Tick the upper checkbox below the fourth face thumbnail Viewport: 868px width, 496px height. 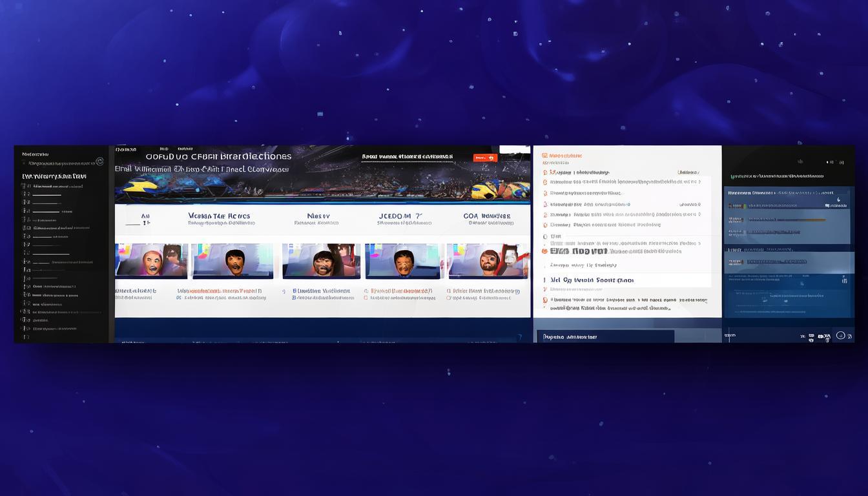click(366, 291)
